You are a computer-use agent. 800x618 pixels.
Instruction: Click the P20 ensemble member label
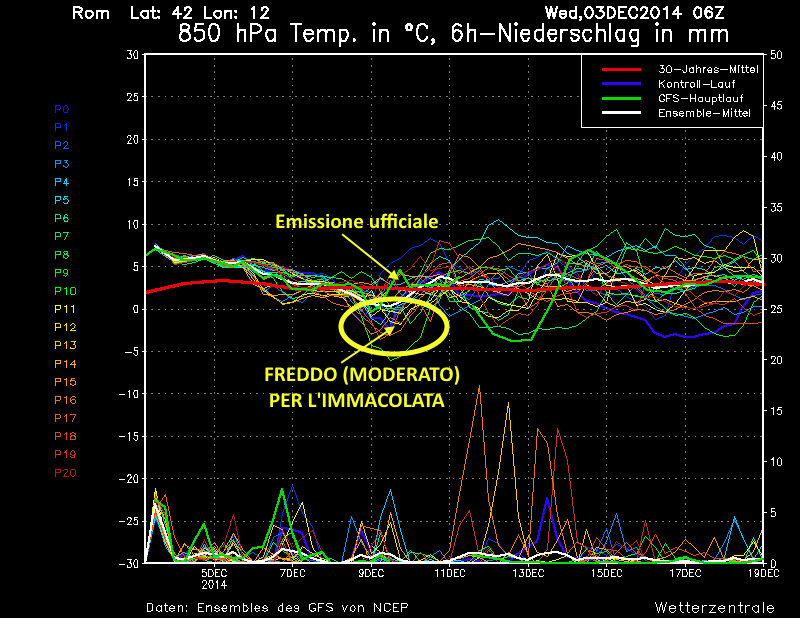pos(65,473)
